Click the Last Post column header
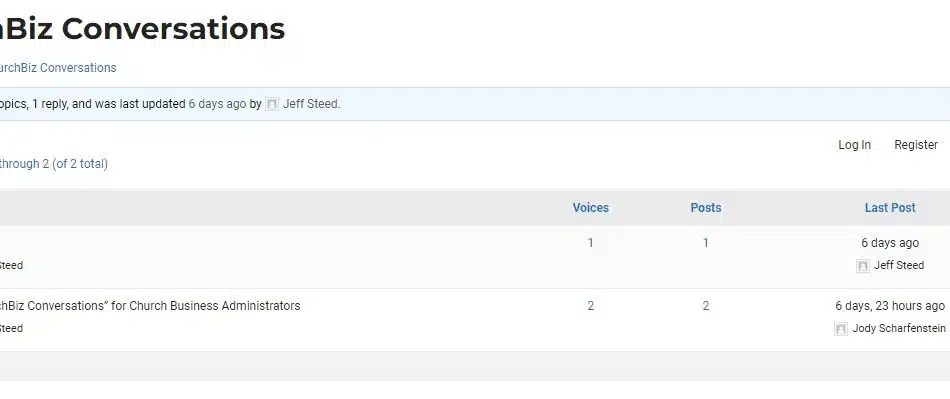This screenshot has height=399, width=950. [890, 208]
